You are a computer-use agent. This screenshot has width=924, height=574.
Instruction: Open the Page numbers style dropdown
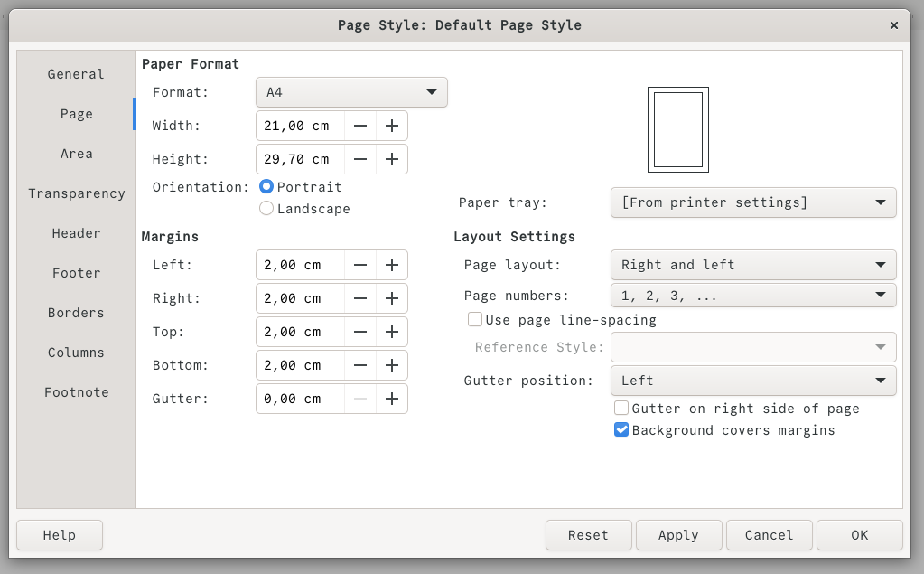click(x=752, y=295)
